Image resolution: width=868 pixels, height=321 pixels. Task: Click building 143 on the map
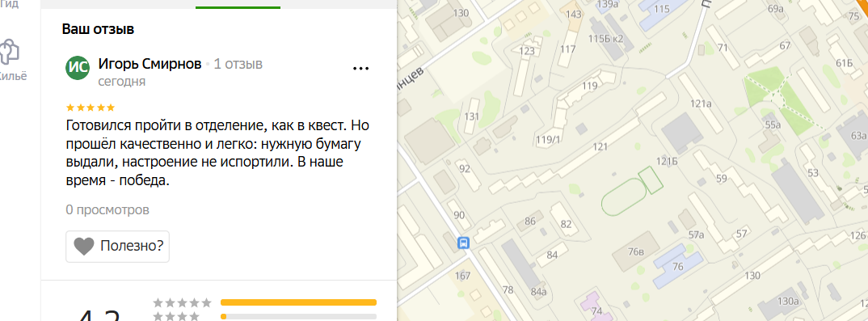[x=575, y=15]
